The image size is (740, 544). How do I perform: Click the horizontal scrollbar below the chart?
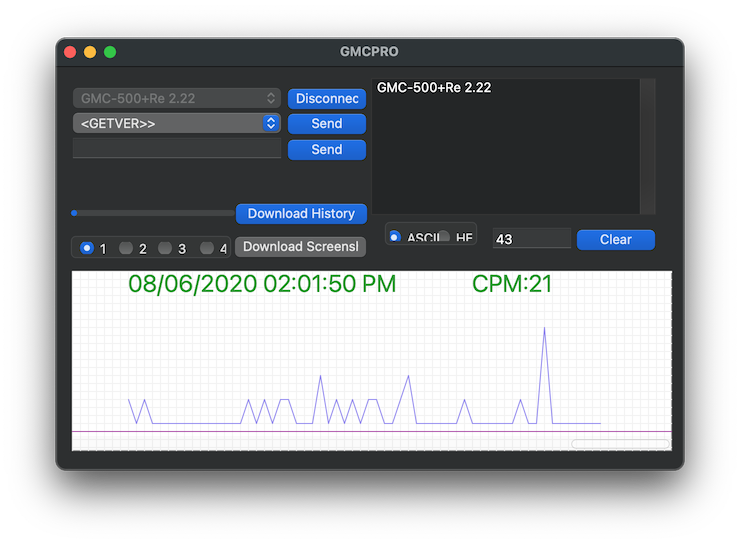tap(620, 444)
